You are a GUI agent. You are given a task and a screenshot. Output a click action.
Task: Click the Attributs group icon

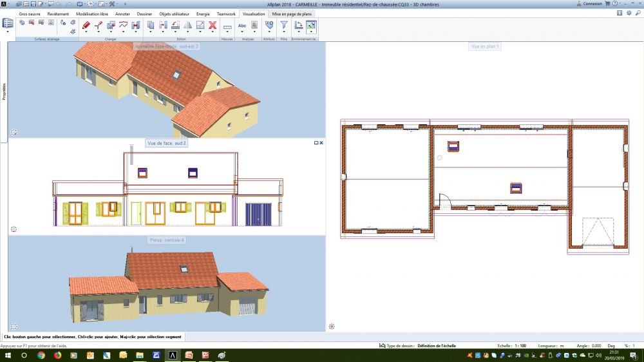(269, 25)
